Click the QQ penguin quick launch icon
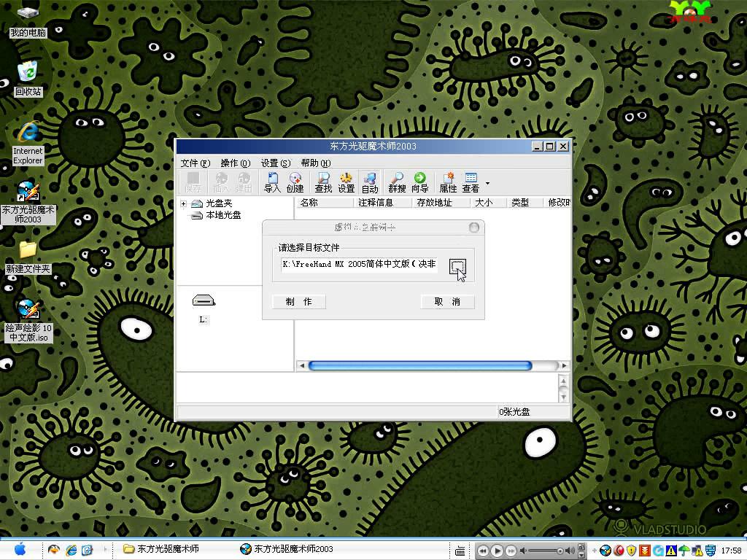 tap(54, 550)
